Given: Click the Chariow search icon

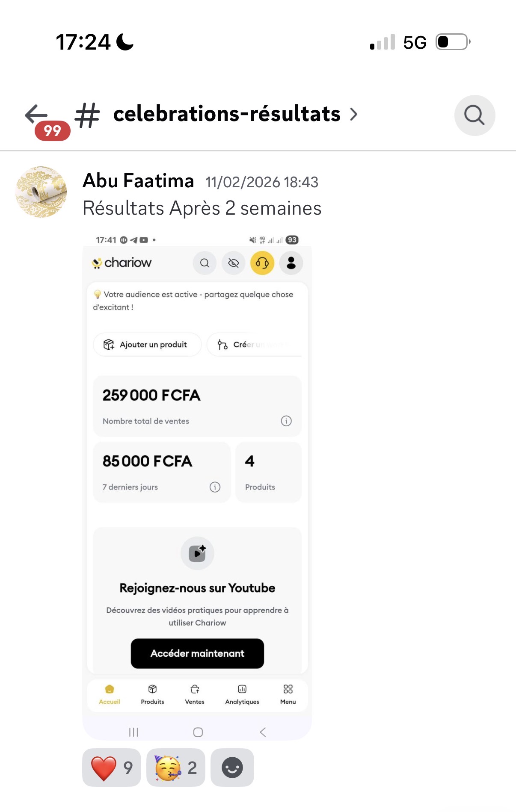Looking at the screenshot, I should [x=205, y=263].
